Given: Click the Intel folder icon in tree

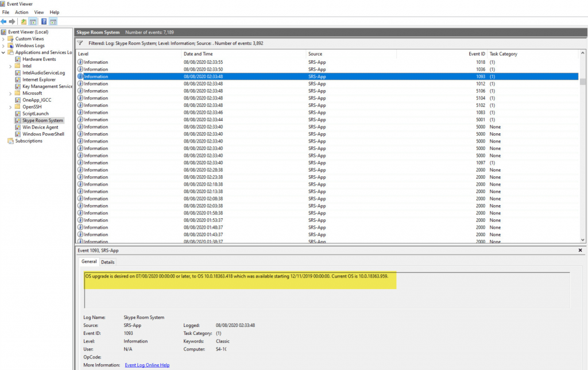Looking at the screenshot, I should point(18,66).
